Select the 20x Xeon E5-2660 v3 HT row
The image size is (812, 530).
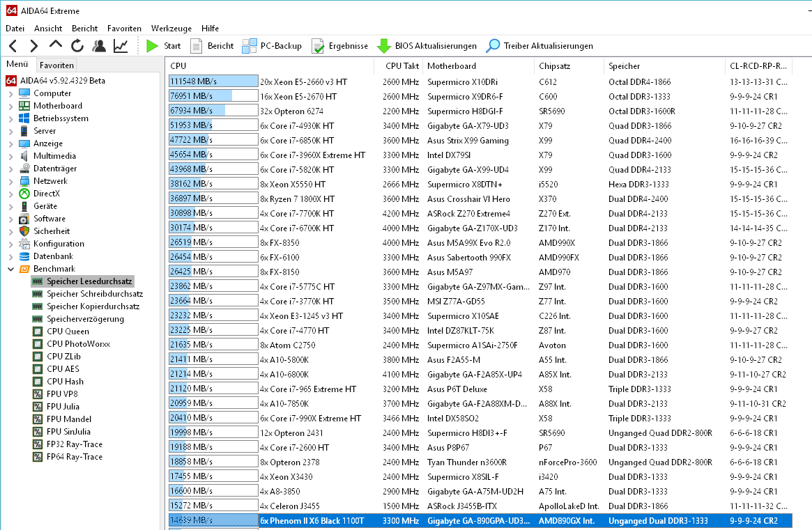(x=480, y=81)
